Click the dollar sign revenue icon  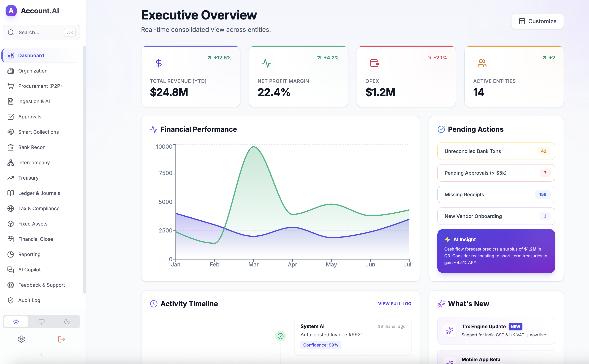(159, 63)
